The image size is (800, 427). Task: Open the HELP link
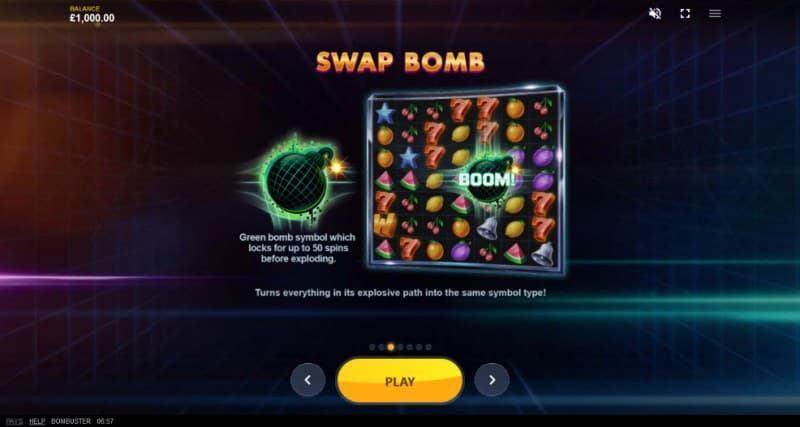point(37,421)
